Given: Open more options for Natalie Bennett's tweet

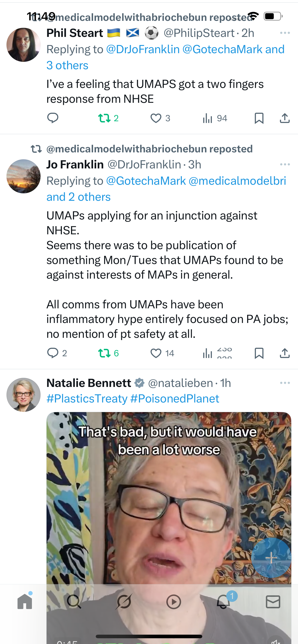Looking at the screenshot, I should click(285, 383).
